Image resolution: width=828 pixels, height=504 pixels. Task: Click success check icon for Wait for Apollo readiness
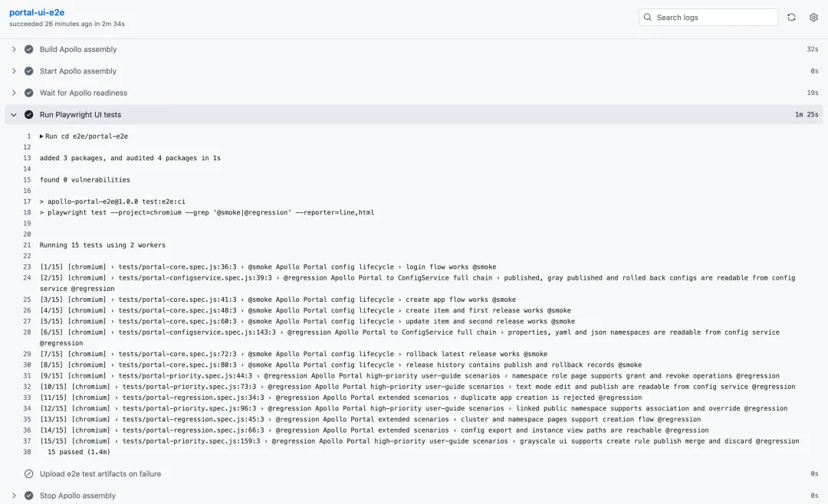[x=29, y=93]
